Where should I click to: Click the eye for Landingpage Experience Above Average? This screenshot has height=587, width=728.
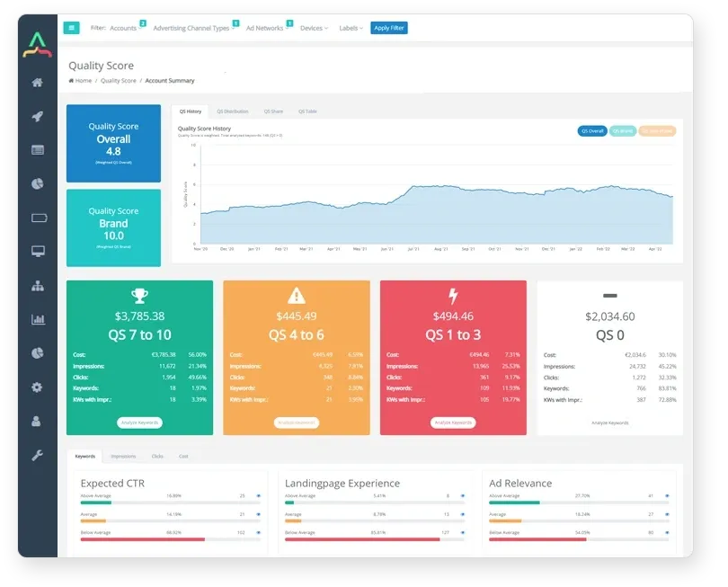pos(463,496)
